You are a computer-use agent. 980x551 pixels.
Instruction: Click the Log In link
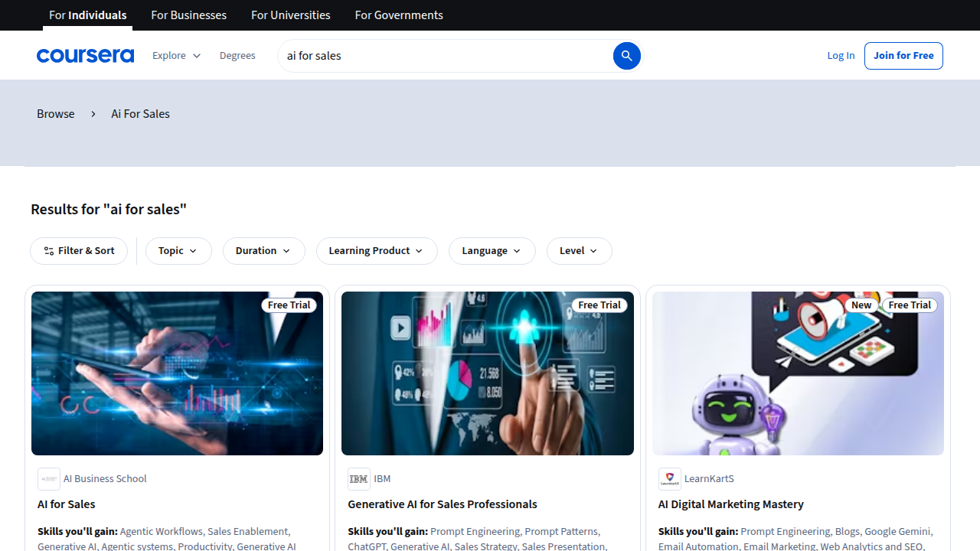[841, 56]
